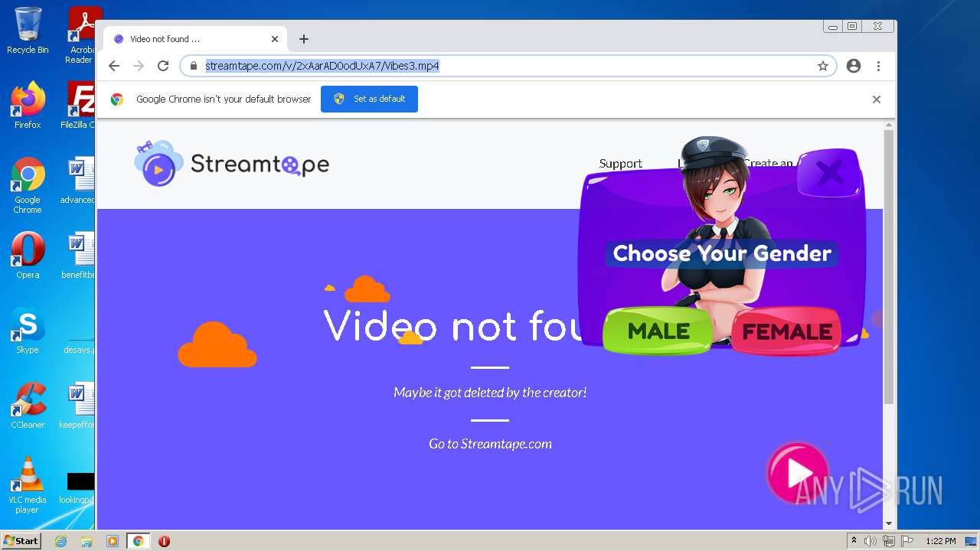Launch Internet Explorer from the taskbar
This screenshot has height=551, width=980.
click(x=61, y=541)
